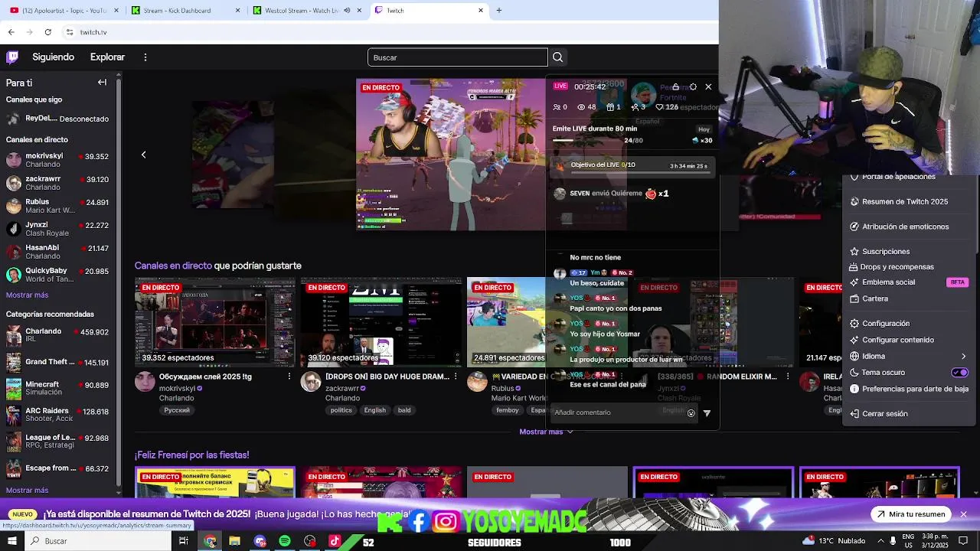
Task: Open Windows Start menu
Action: (x=11, y=541)
